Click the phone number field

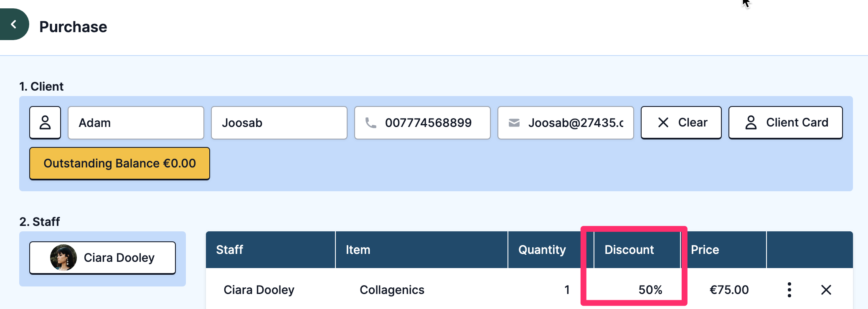tap(428, 123)
